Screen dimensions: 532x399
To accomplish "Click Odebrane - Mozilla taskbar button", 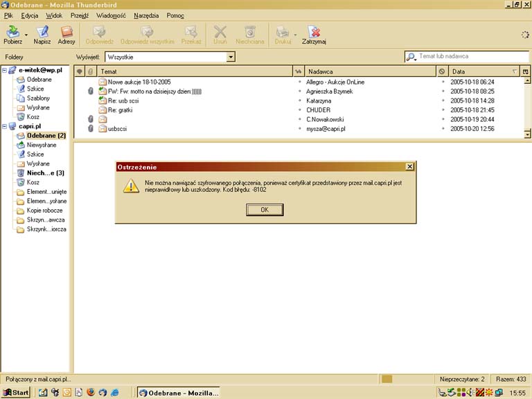I will (x=179, y=393).
